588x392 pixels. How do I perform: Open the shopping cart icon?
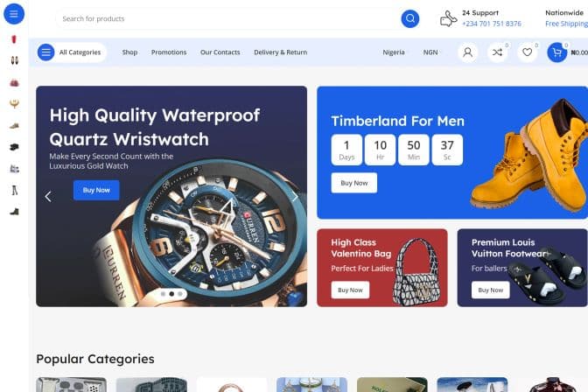click(x=556, y=52)
